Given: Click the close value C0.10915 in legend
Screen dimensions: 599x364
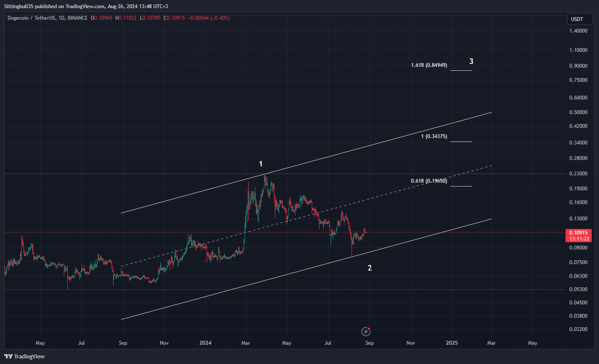Looking at the screenshot, I should [174, 18].
